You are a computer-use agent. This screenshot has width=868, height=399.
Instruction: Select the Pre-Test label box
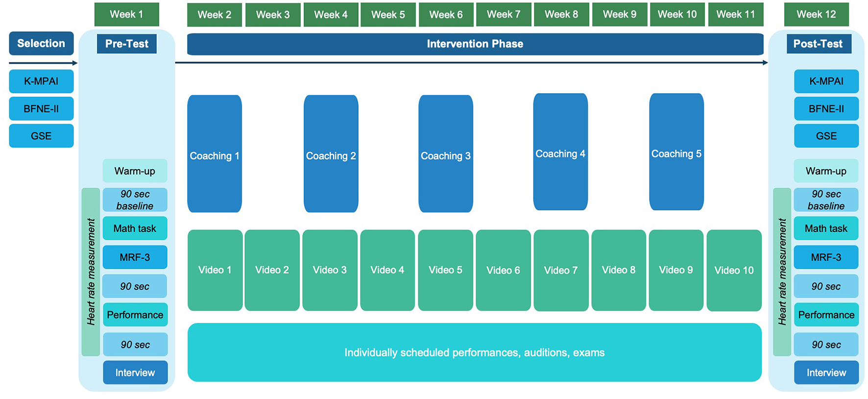[x=126, y=44]
